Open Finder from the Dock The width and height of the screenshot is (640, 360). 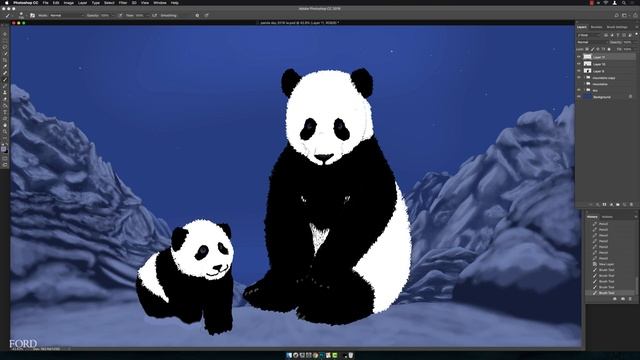(289, 356)
